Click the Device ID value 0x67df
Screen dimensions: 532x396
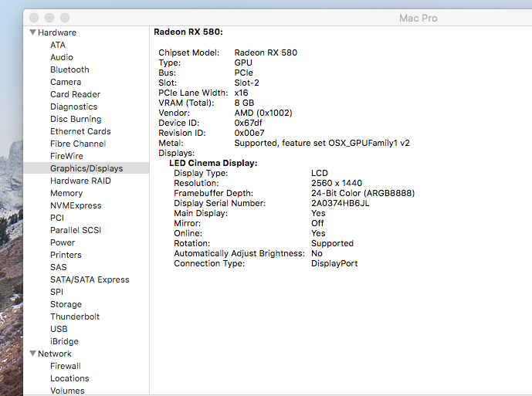click(x=249, y=123)
